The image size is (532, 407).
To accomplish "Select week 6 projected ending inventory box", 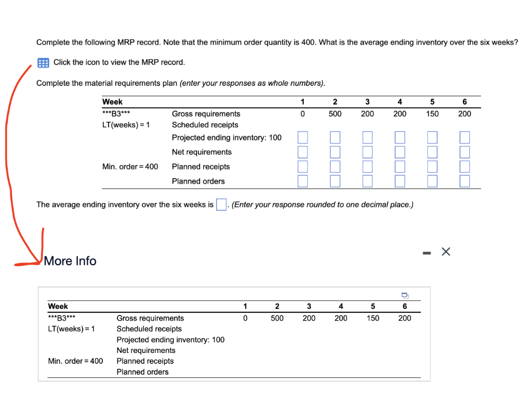I will click(x=464, y=137).
